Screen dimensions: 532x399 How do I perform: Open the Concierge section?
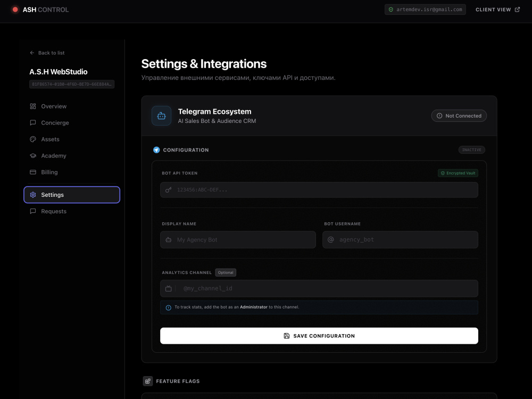pyautogui.click(x=72, y=123)
